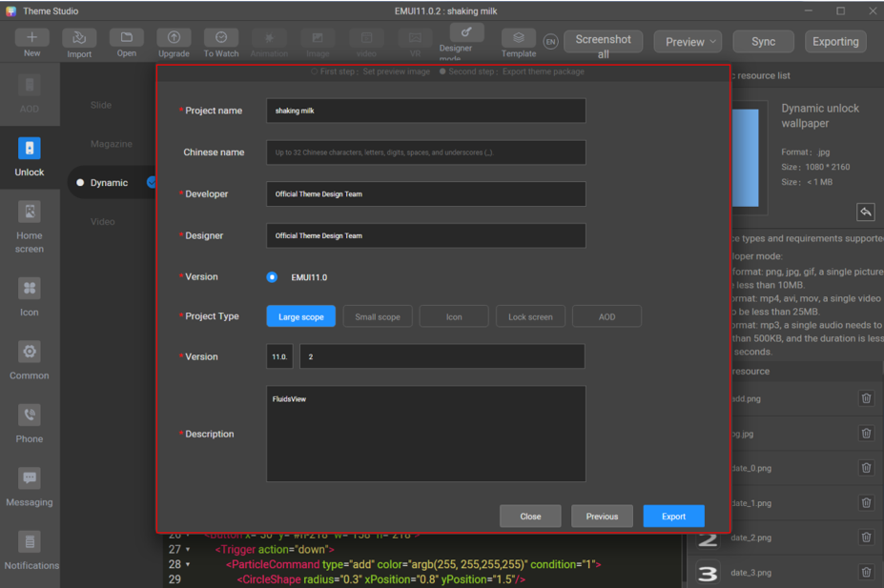This screenshot has height=588, width=884.
Task: Delete add.png using its trash icon
Action: click(866, 398)
